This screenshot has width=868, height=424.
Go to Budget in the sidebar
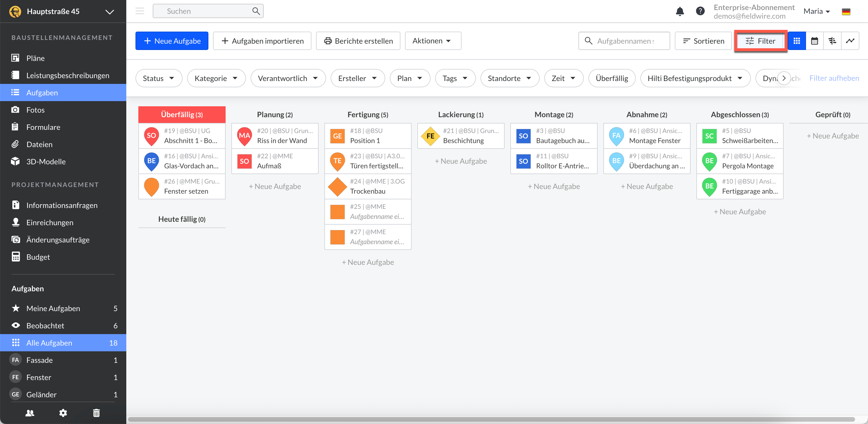pyautogui.click(x=38, y=257)
